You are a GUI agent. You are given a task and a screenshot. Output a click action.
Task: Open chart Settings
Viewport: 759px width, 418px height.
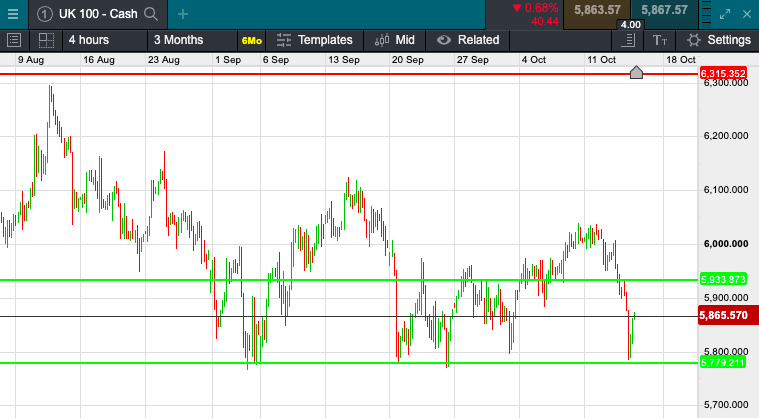[718, 40]
